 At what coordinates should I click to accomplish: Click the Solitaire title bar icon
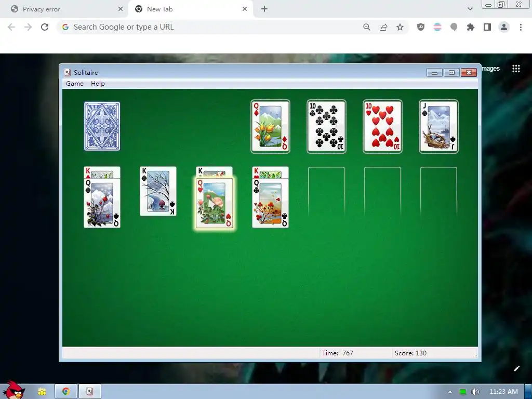coord(68,72)
